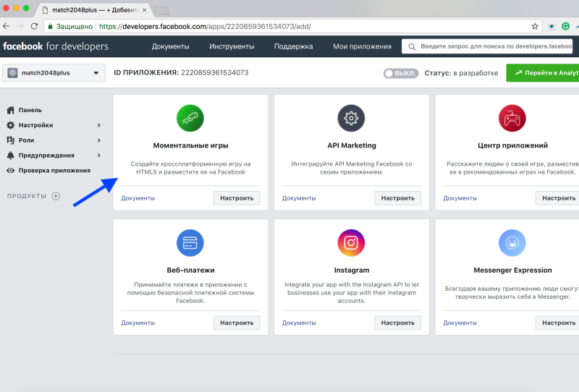This screenshot has width=579, height=392.
Task: Expand the Роли submenu arrow
Action: pos(99,140)
